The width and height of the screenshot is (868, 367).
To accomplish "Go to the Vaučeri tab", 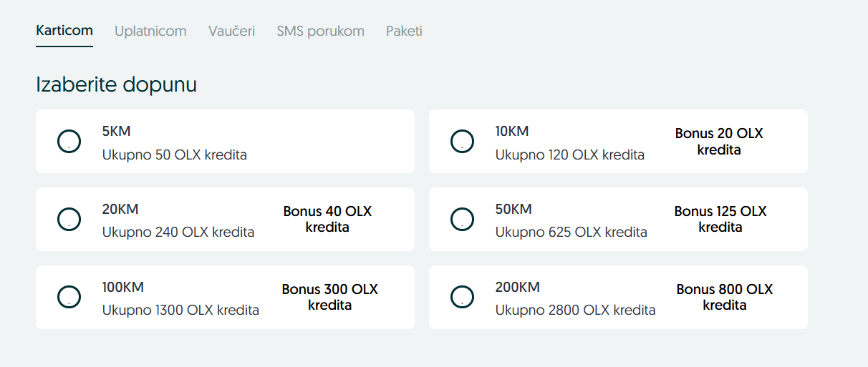I will coord(231,31).
